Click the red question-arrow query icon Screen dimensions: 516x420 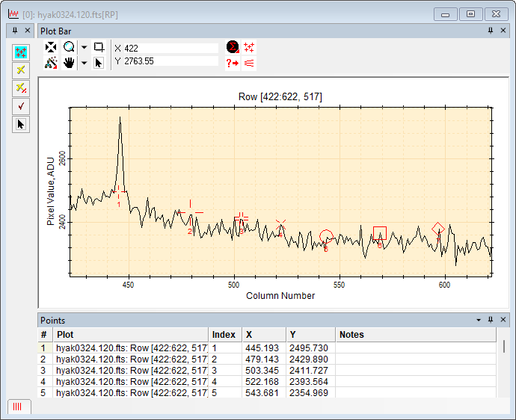pos(233,63)
